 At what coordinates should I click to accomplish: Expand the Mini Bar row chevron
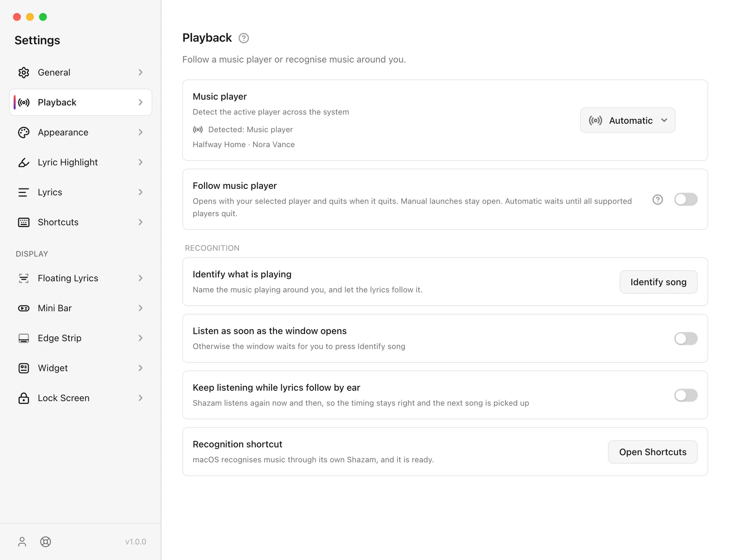pos(141,308)
